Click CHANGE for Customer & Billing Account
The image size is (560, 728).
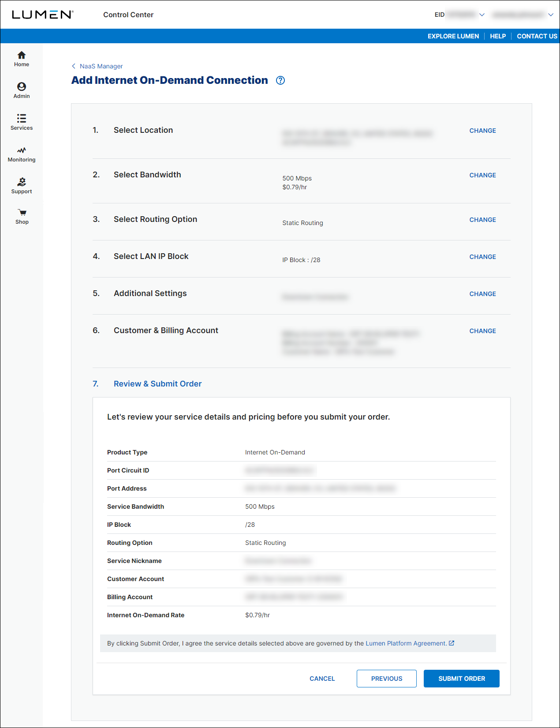pos(483,331)
